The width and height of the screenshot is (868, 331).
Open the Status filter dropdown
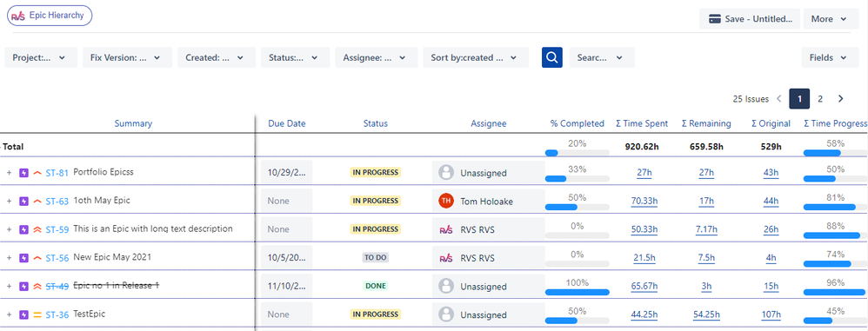click(x=295, y=57)
